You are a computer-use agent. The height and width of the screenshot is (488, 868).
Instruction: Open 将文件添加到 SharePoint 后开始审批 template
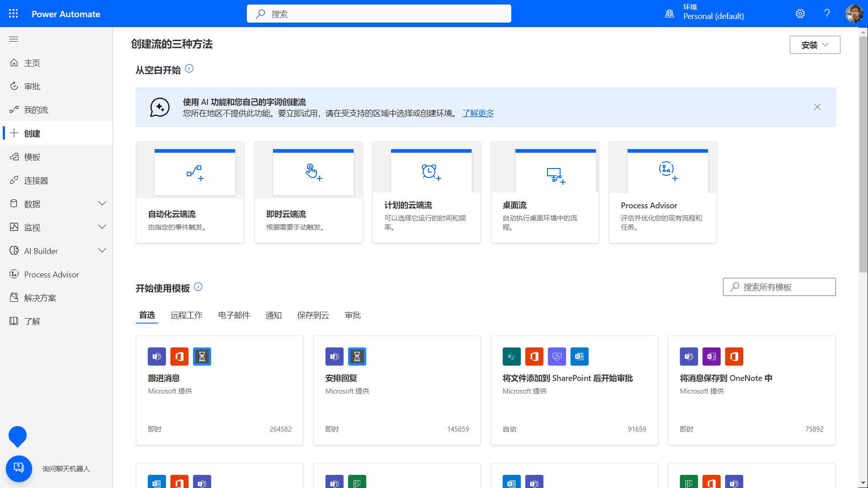click(x=568, y=378)
